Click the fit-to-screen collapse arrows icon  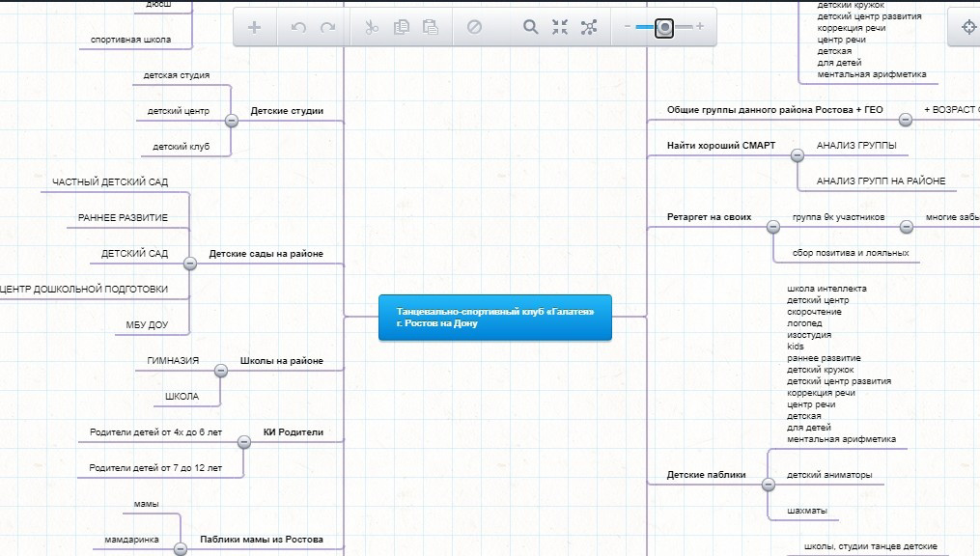(560, 27)
